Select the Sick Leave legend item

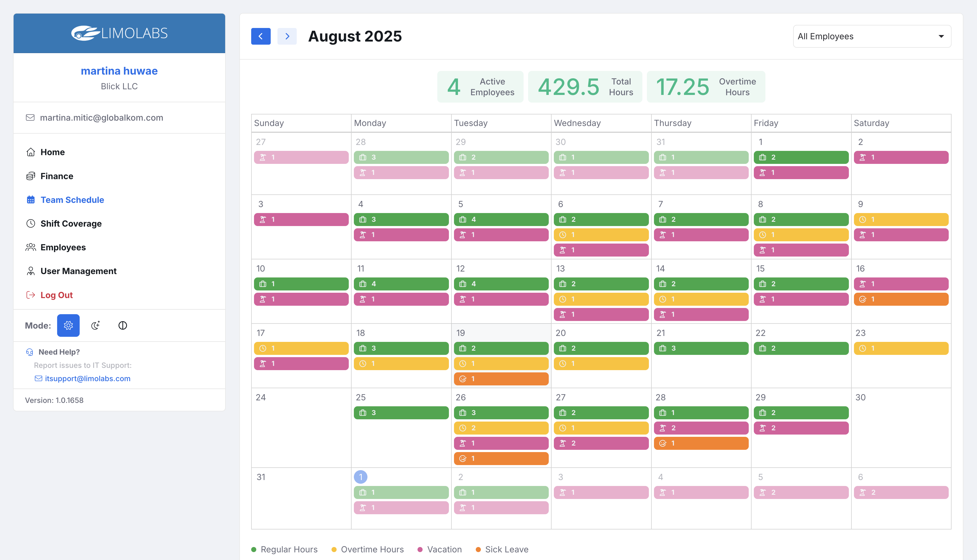502,549
